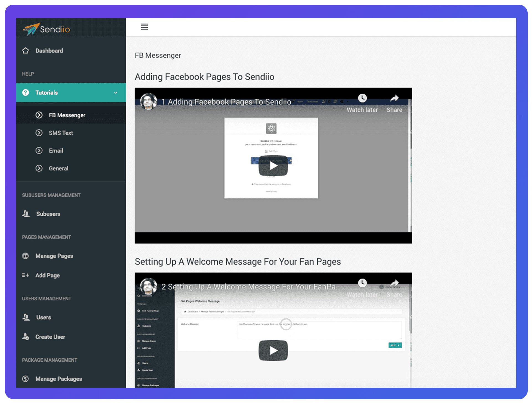Click the first video's channel avatar
Image resolution: width=532 pixels, height=406 pixels.
[x=149, y=101]
